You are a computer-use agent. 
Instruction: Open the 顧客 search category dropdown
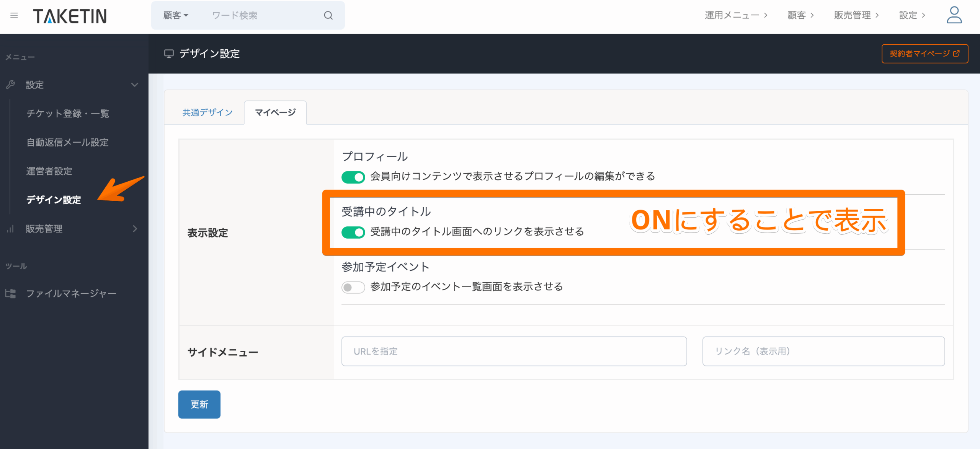(176, 15)
